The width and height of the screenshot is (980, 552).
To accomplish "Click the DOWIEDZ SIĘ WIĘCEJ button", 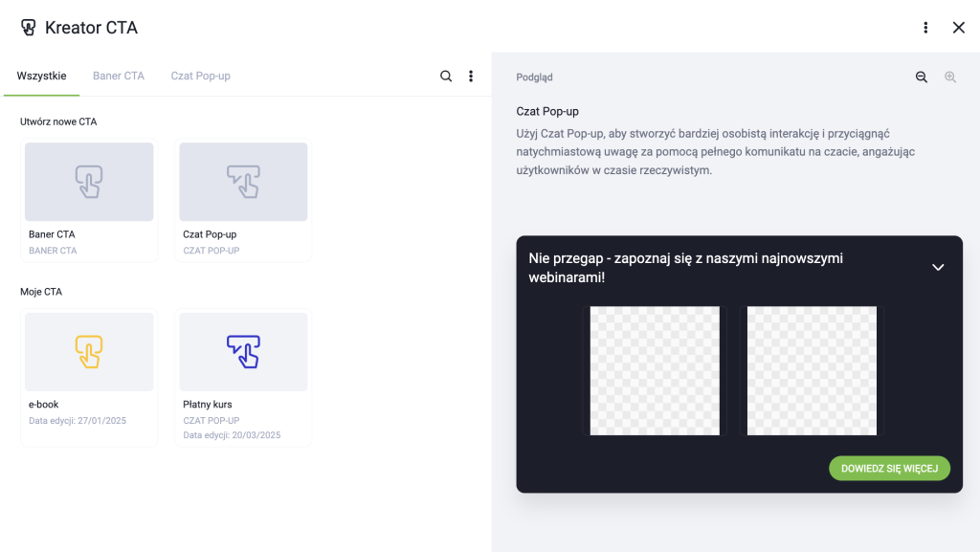I will click(889, 469).
